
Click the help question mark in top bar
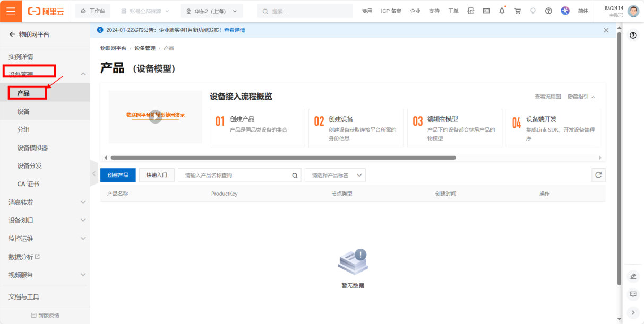pos(548,11)
